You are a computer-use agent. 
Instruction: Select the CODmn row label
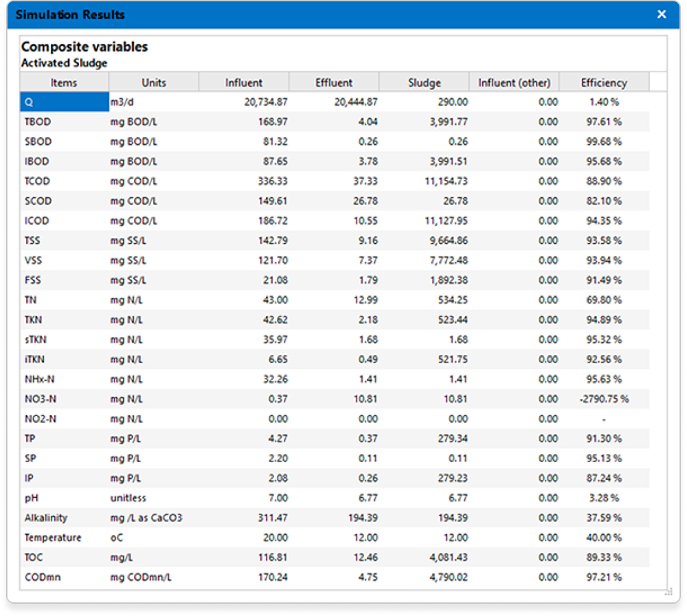point(43,578)
